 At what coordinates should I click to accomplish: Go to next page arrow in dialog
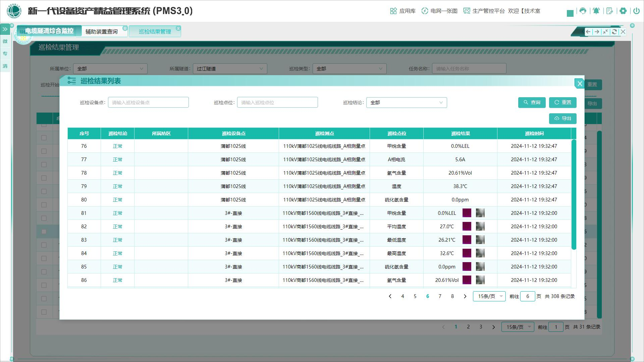pyautogui.click(x=465, y=296)
